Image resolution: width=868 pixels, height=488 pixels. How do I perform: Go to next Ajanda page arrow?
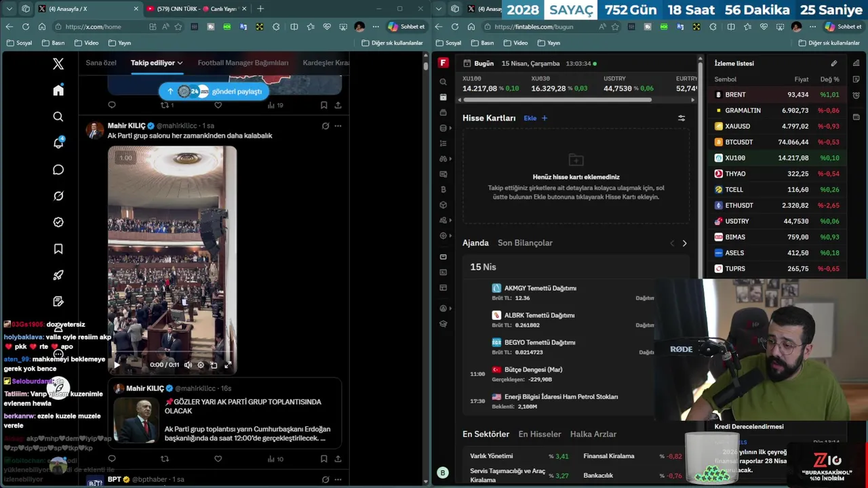pyautogui.click(x=684, y=243)
